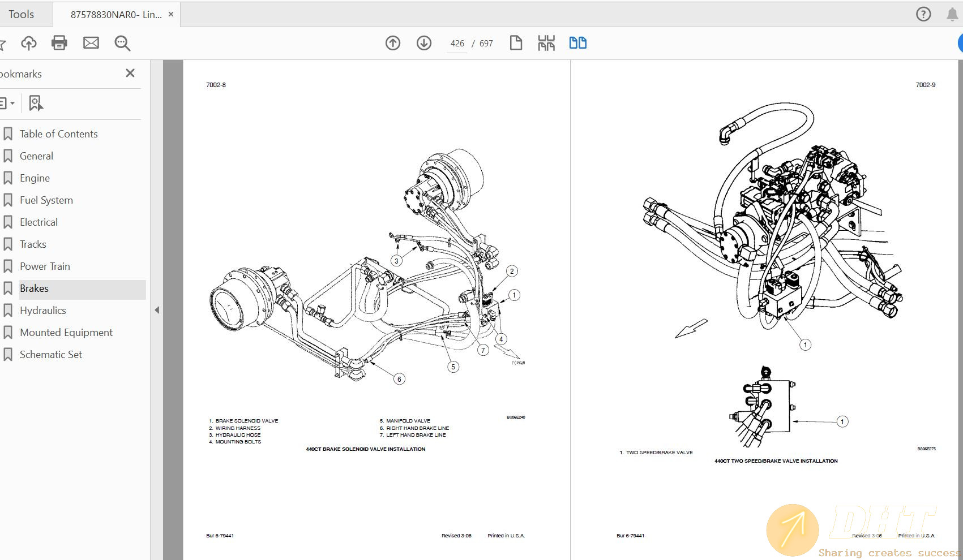Open the help question mark icon
Image resolution: width=963 pixels, height=560 pixels.
[923, 14]
